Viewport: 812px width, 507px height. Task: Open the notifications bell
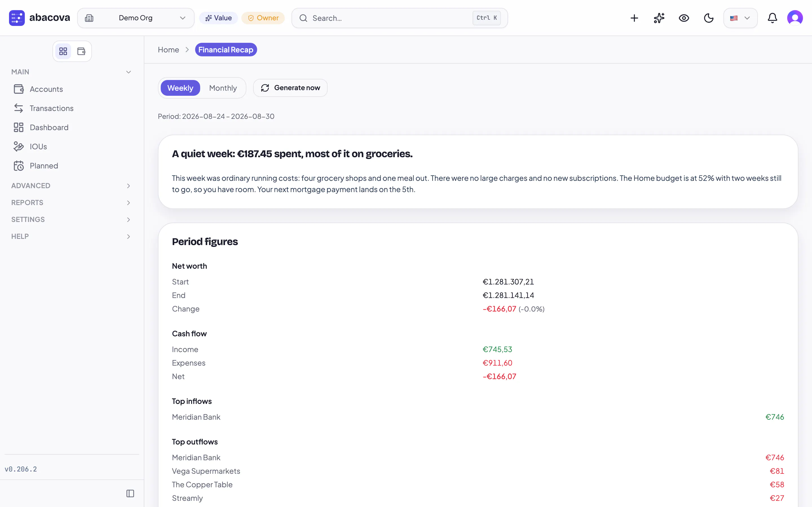point(773,18)
